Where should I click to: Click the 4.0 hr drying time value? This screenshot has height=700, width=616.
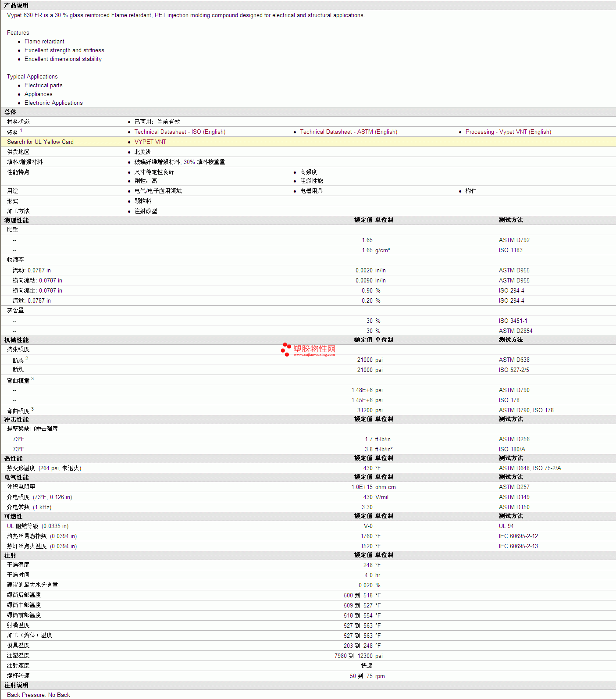(x=372, y=575)
